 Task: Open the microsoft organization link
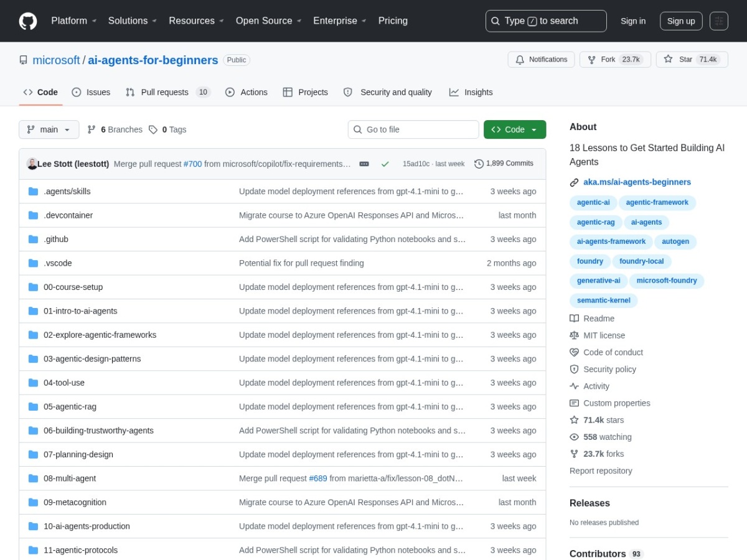56,60
